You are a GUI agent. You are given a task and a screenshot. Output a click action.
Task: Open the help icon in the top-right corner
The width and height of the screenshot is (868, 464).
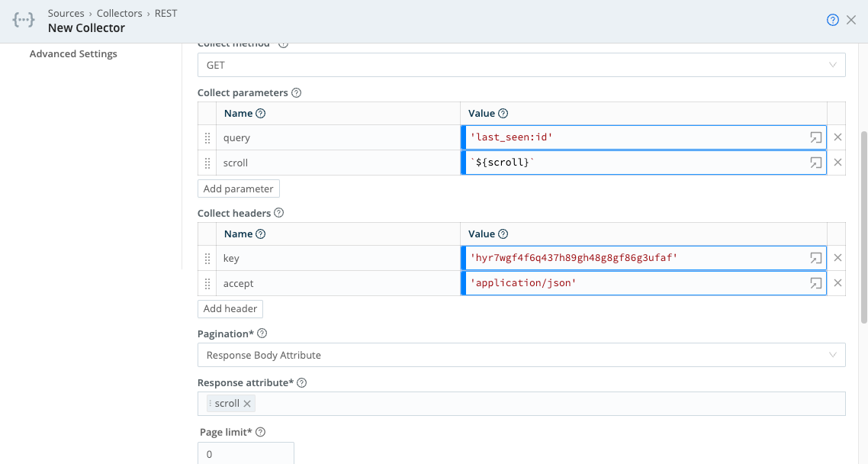coord(833,20)
